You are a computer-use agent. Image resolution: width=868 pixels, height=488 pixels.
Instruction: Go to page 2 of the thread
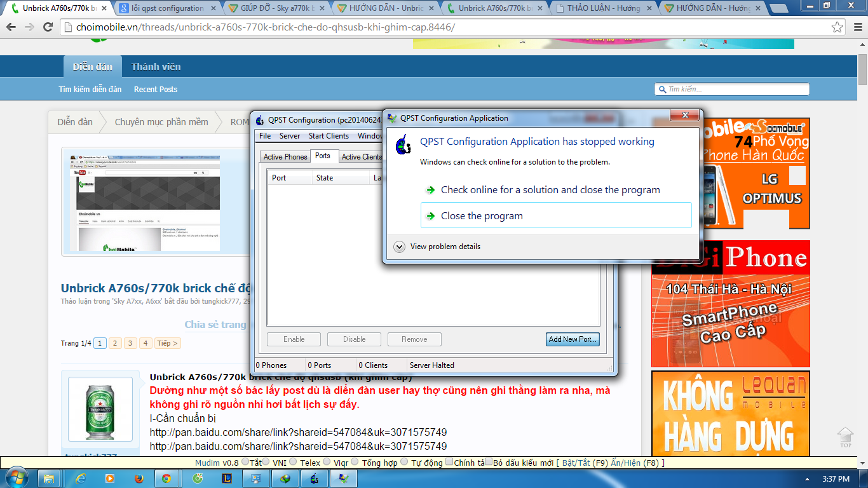(x=115, y=343)
